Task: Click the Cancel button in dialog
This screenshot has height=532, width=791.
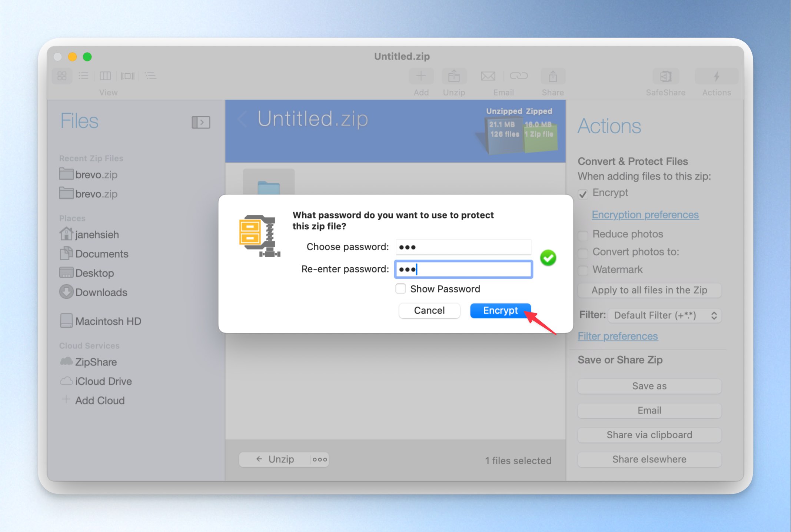Action: click(x=429, y=310)
